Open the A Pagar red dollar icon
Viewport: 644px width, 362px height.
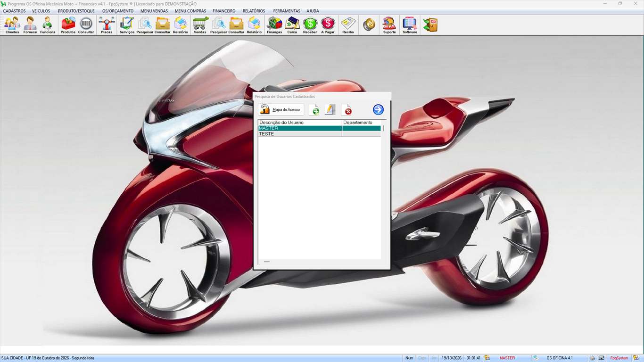tap(328, 25)
